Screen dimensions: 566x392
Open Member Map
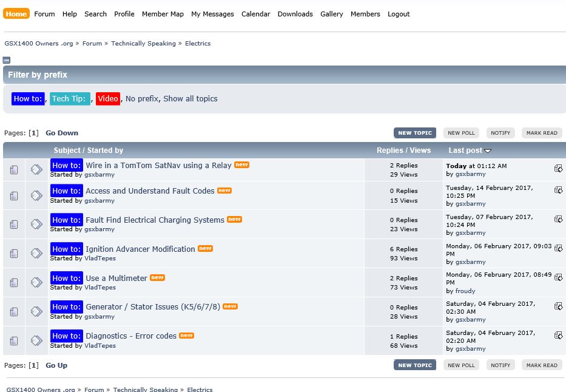point(163,14)
